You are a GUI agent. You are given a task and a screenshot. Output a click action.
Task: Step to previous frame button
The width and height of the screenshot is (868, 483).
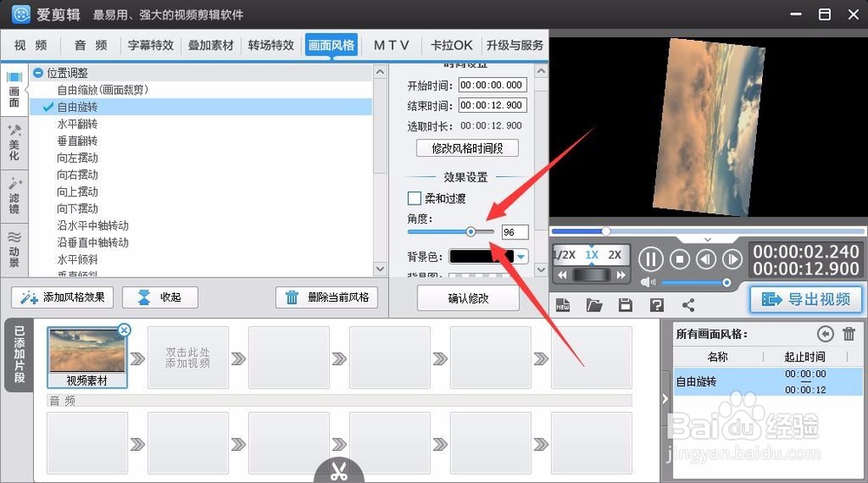coord(706,259)
